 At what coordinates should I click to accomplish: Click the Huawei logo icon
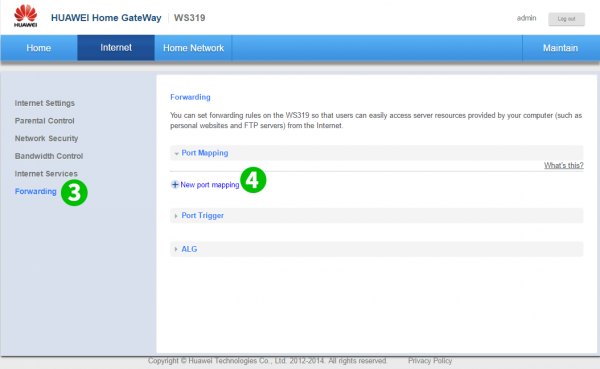coord(26,16)
